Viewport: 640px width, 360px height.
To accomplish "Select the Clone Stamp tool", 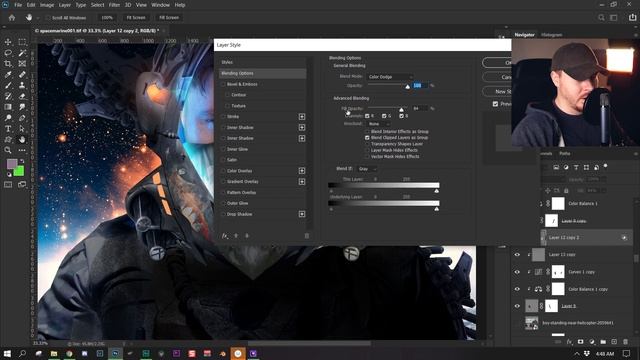I will click(x=22, y=85).
